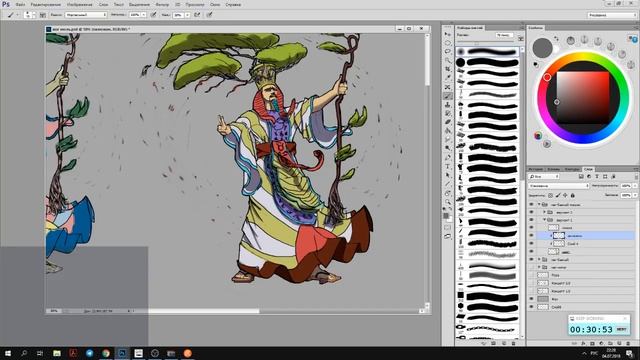
Task: Select the Hand tool
Action: click(x=448, y=193)
